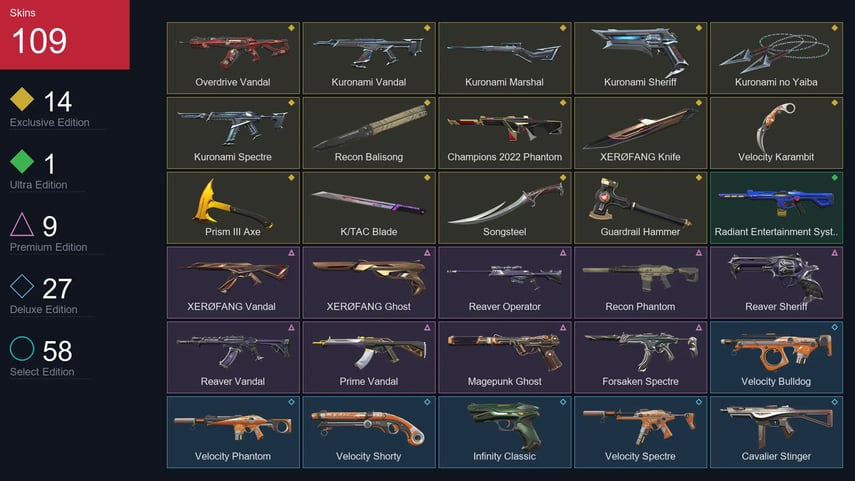Select the Overdrive Vandal skin card
This screenshot has height=481, width=855.
pyautogui.click(x=233, y=58)
